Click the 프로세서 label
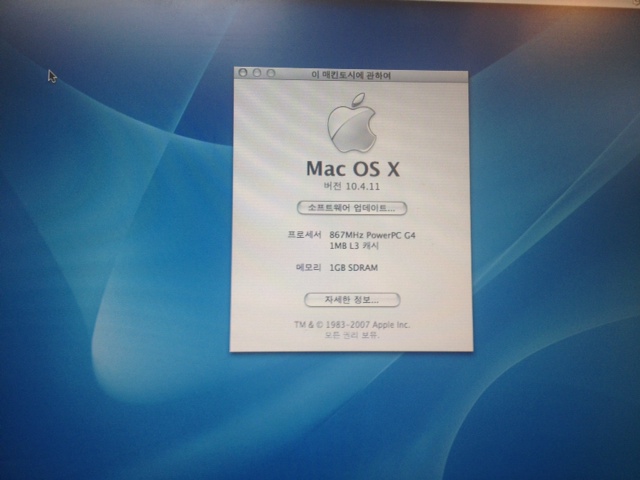 (303, 235)
